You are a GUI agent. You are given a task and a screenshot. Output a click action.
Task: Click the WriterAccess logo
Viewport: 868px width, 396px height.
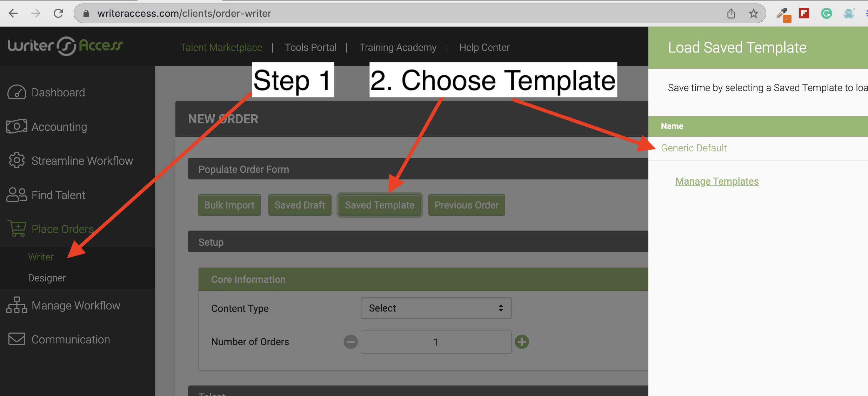(65, 46)
